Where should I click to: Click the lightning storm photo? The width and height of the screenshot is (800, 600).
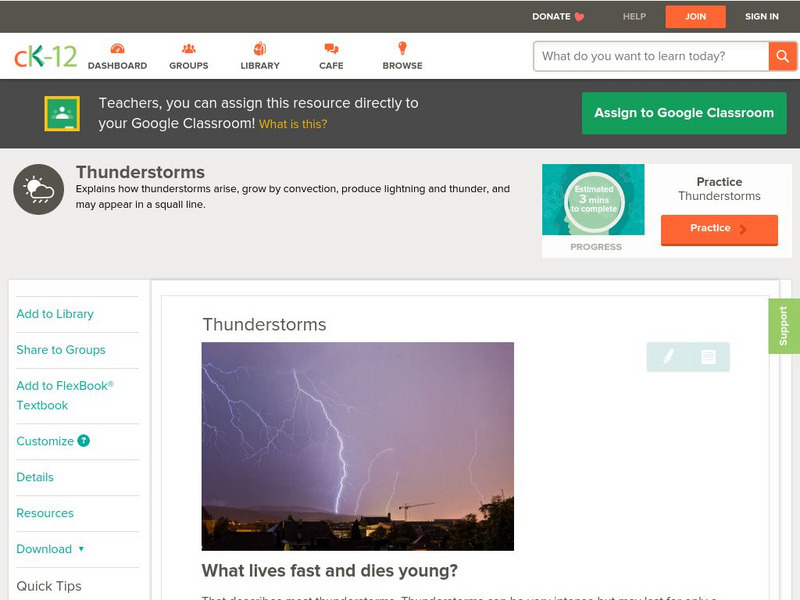pos(358,446)
